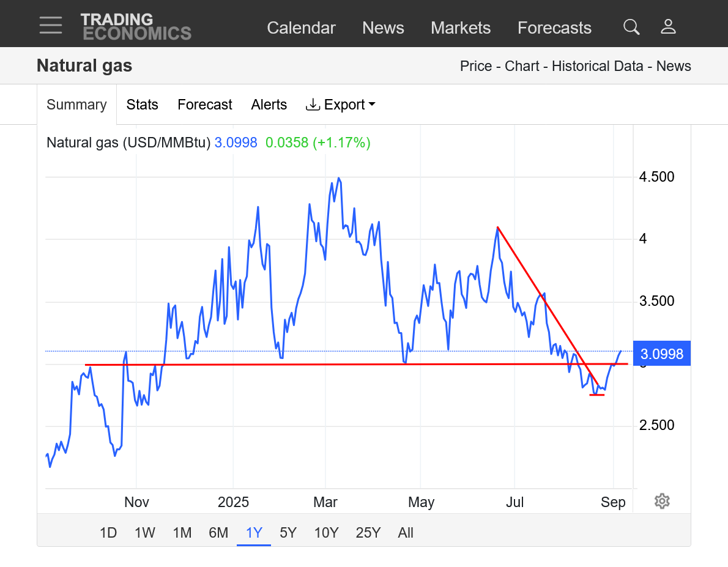728x567 pixels.
Task: Show All historical data range
Action: (406, 533)
